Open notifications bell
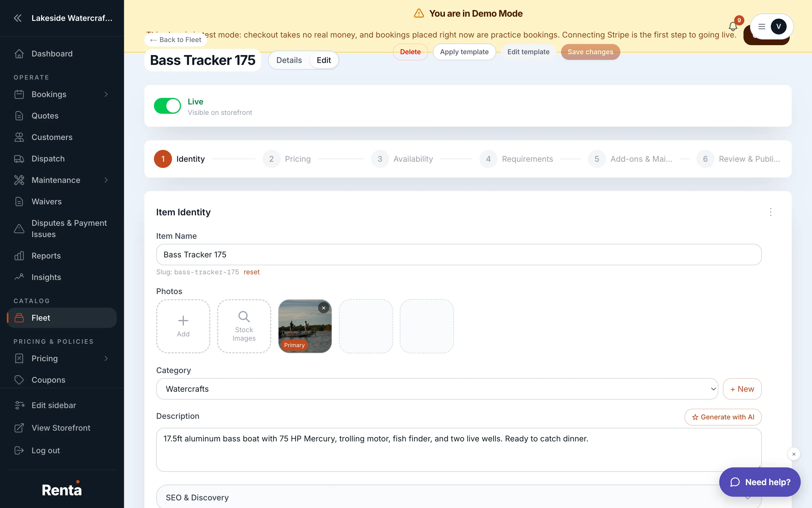 coord(733,26)
